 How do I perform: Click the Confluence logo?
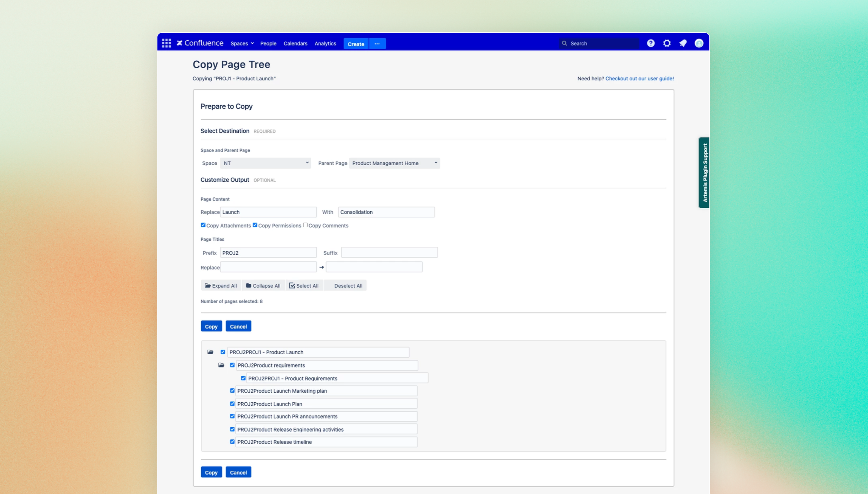tap(200, 43)
